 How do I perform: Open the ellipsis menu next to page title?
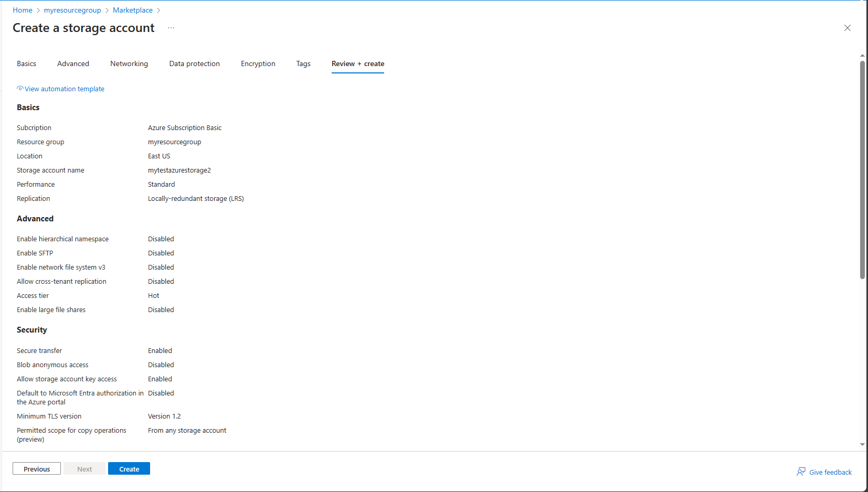coord(171,28)
